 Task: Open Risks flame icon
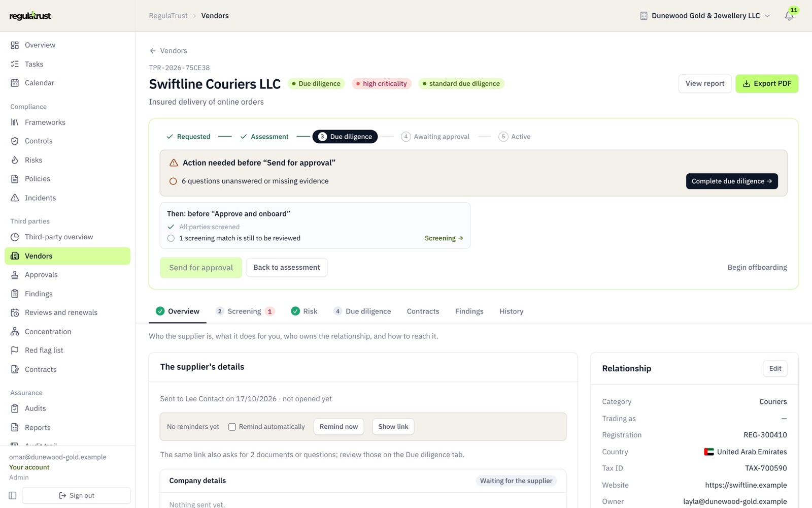(x=15, y=160)
